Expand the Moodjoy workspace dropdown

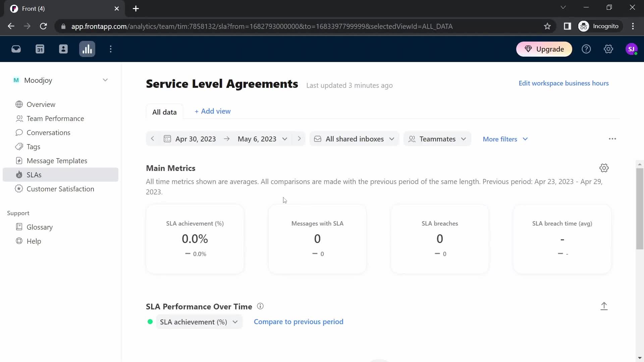click(x=105, y=80)
